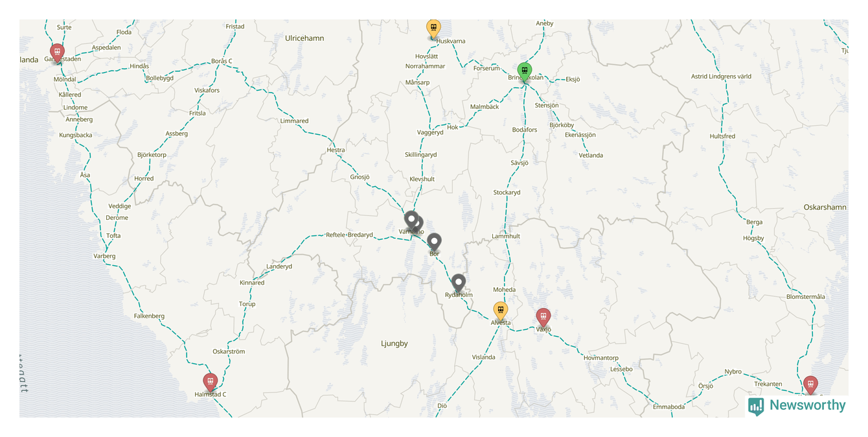The height and width of the screenshot is (437, 868).
Task: Open the yellow train marker at Huskvarna
Action: tap(433, 29)
